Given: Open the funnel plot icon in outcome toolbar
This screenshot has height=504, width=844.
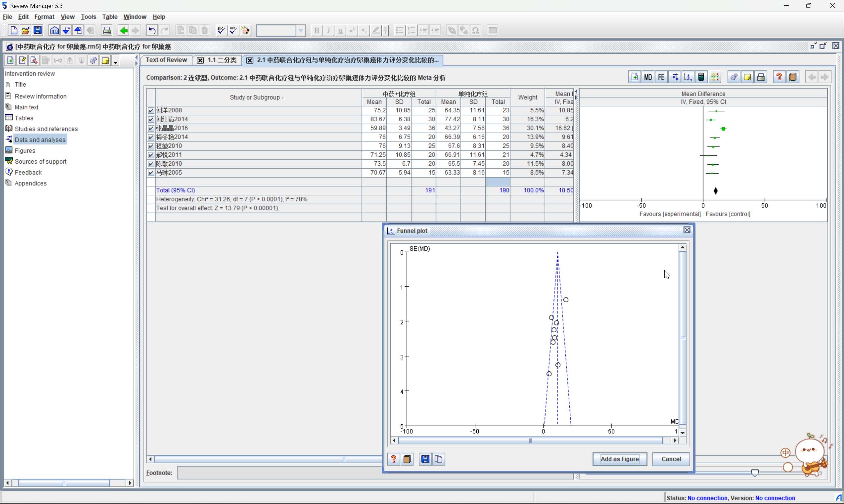Looking at the screenshot, I should (x=688, y=77).
